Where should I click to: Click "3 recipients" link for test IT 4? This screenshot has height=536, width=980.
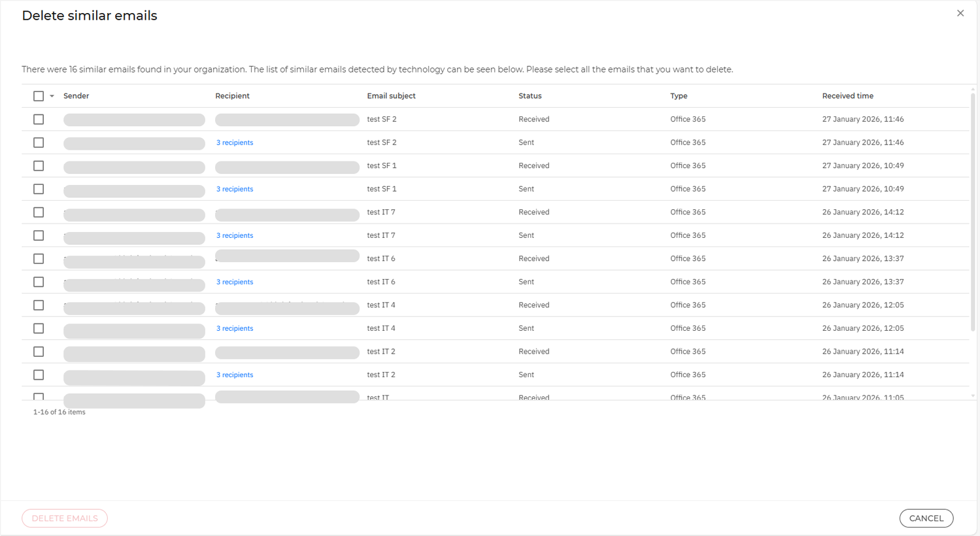235,328
